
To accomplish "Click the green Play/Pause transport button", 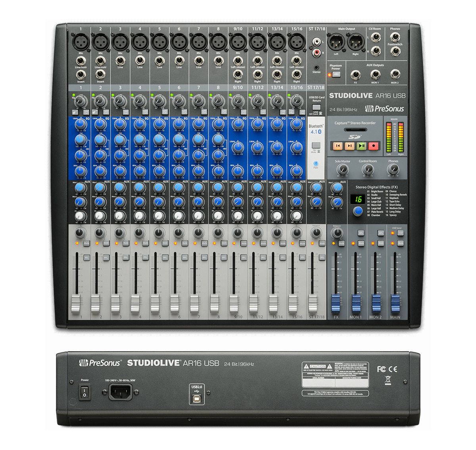I will tap(361, 146).
